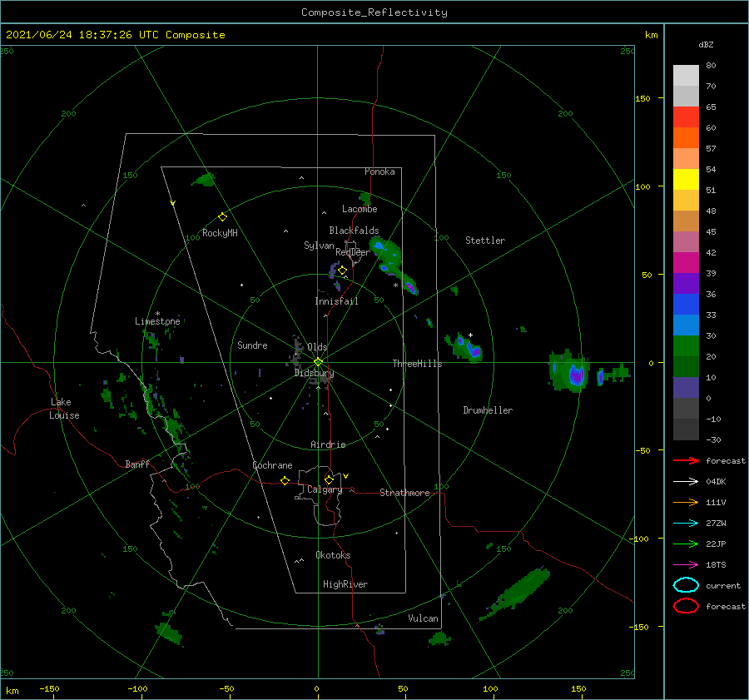Click the red forecast ellipse legend icon
The width and height of the screenshot is (749, 700).
(x=686, y=606)
